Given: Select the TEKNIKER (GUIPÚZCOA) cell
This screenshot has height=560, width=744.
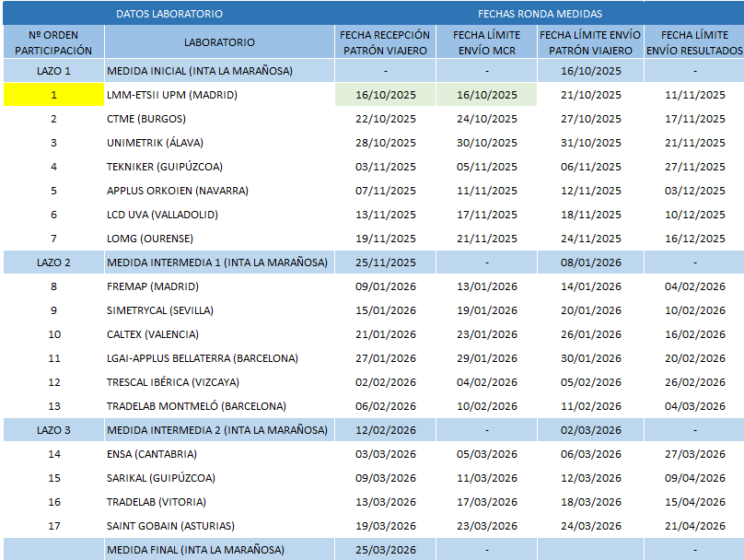Looking at the screenshot, I should point(165,167).
